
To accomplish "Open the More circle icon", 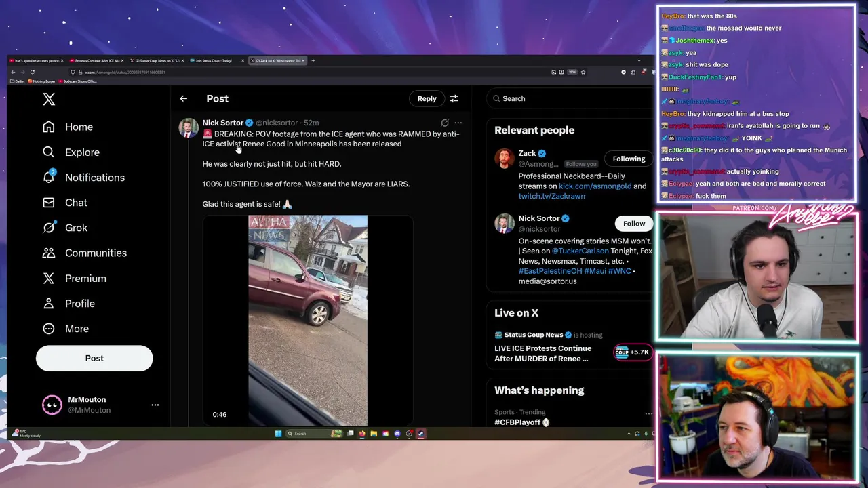I will [x=48, y=329].
